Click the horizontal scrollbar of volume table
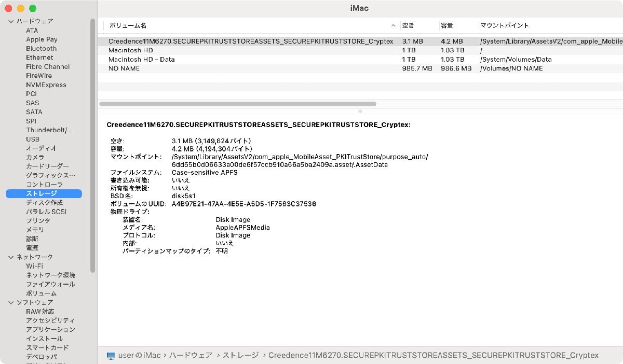 [x=237, y=104]
